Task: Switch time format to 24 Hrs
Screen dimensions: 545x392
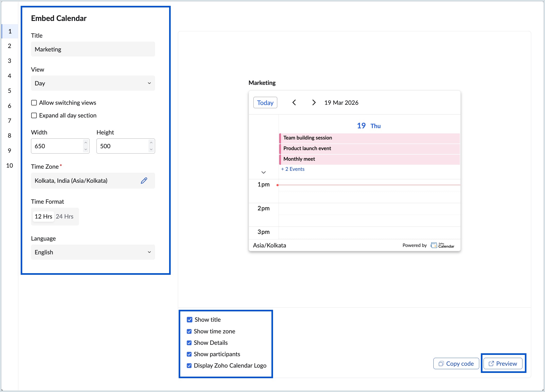Action: pos(65,216)
